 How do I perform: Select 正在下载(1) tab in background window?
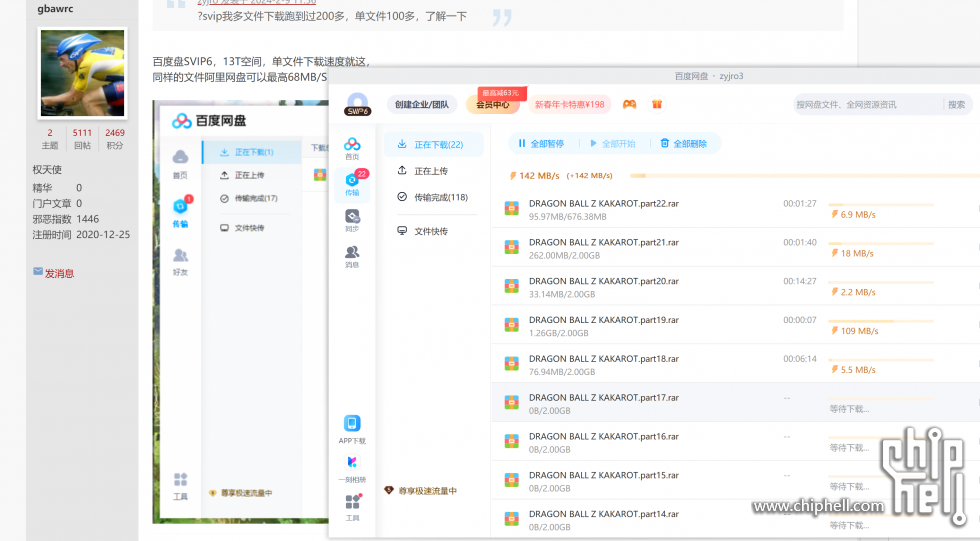point(252,152)
